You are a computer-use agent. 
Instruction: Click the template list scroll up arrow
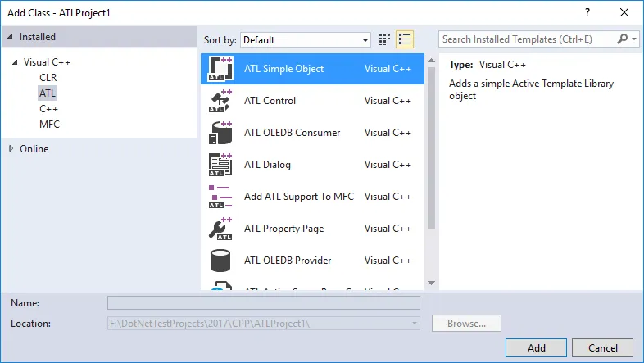(431, 61)
